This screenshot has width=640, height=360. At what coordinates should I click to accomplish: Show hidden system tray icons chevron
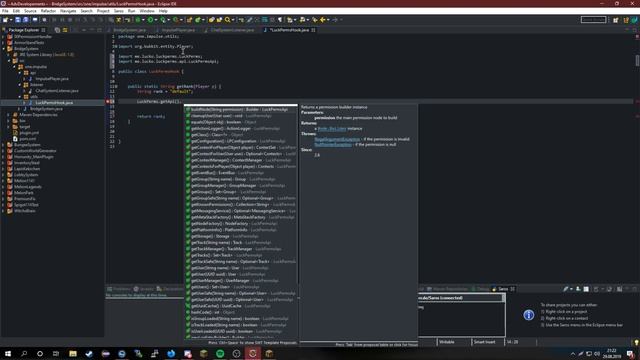click(x=573, y=353)
